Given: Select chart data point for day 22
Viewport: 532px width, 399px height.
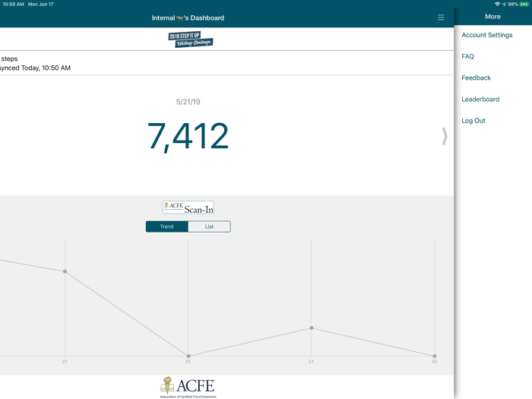Looking at the screenshot, I should [x=65, y=271].
